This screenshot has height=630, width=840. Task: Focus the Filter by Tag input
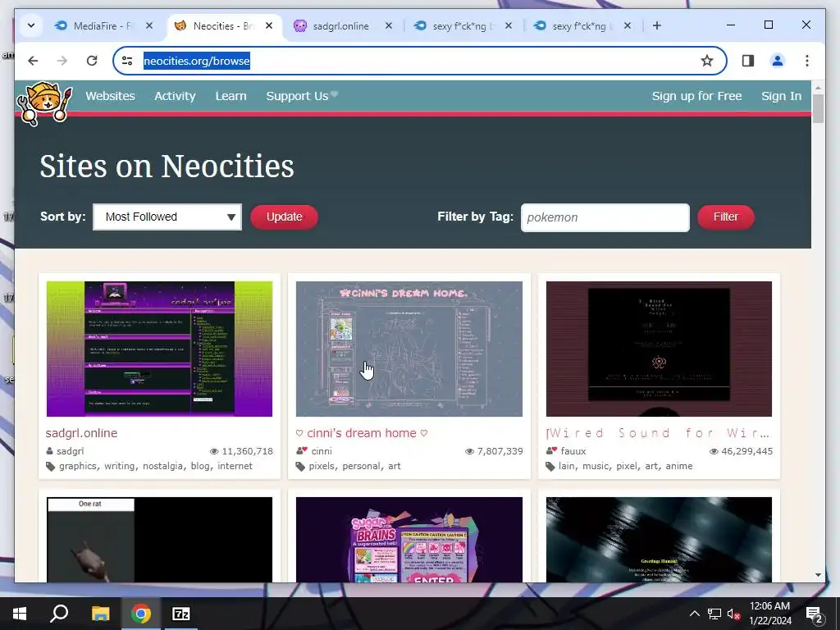click(605, 217)
